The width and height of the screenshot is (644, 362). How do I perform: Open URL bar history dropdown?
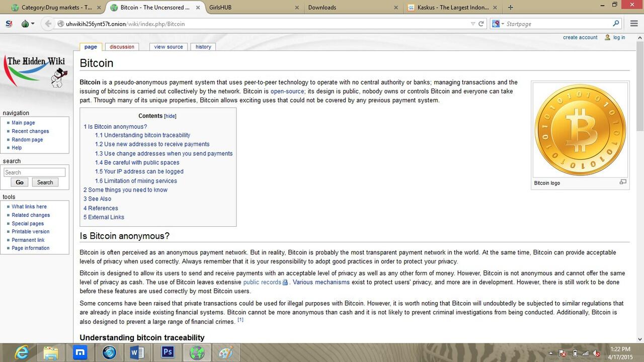472,24
